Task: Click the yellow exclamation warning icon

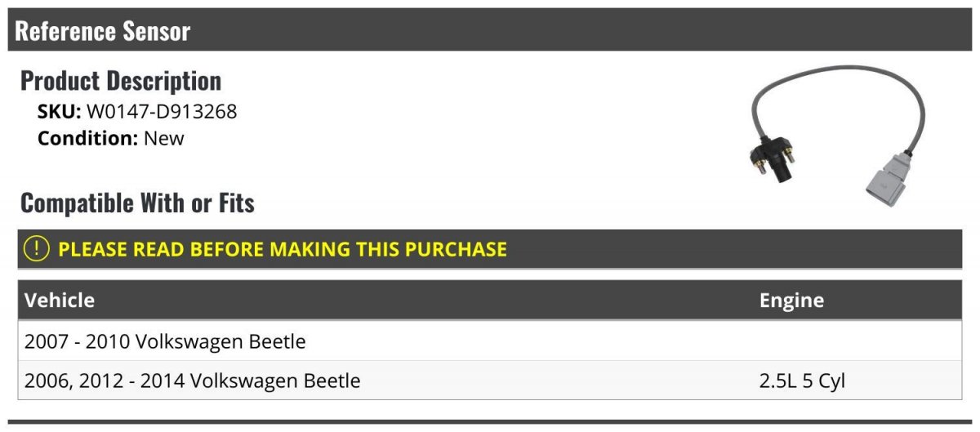Action: (37, 248)
